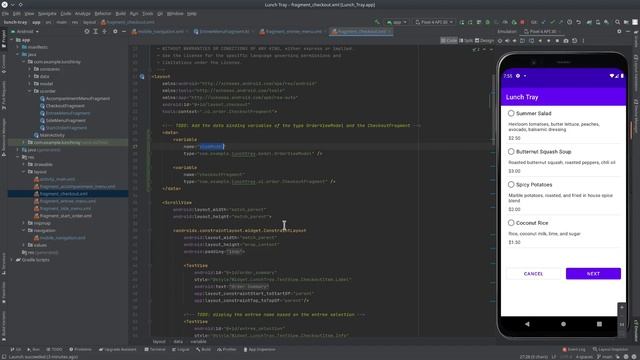Viewport: 640px width, 360px height.
Task: Collapse the layout folder arrow
Action: click(24, 172)
